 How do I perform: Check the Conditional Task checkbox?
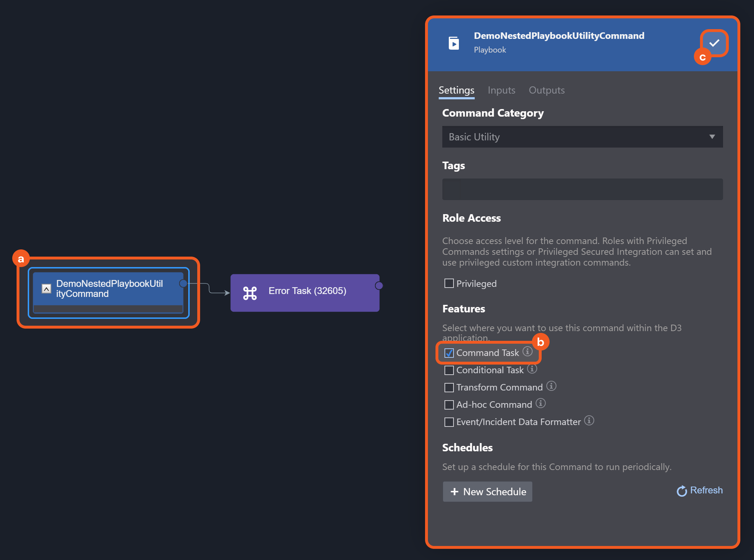tap(449, 370)
